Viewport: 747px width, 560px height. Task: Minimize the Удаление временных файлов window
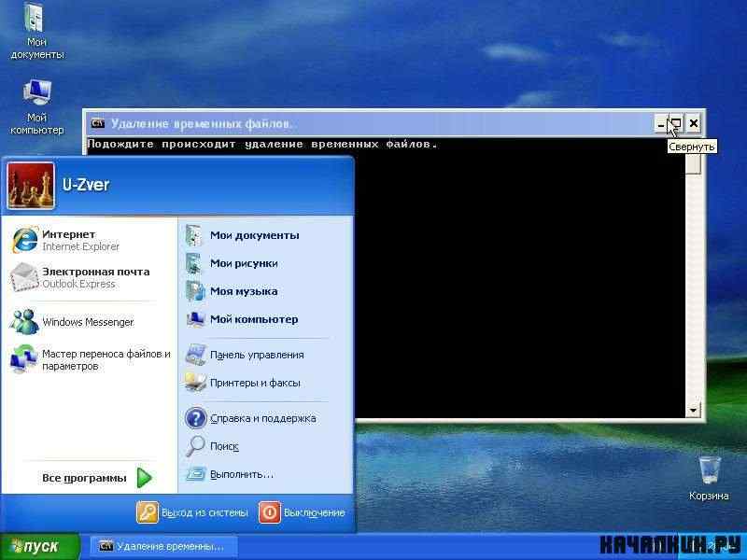click(661, 124)
